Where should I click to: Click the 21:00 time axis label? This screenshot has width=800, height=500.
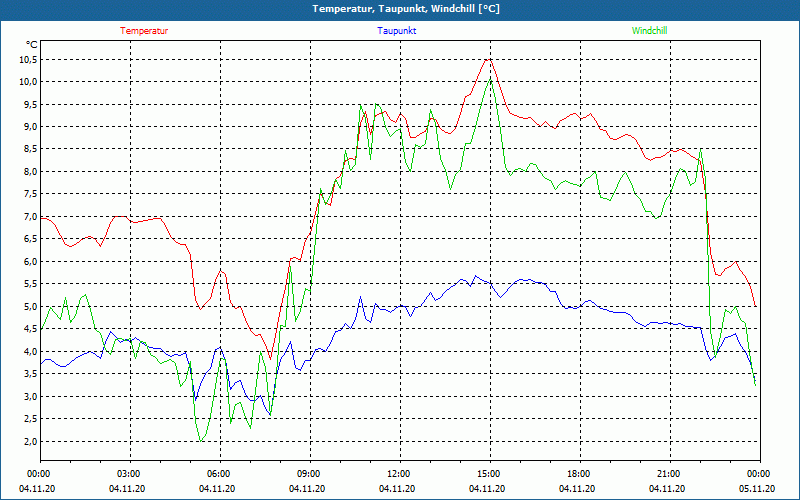(x=669, y=474)
